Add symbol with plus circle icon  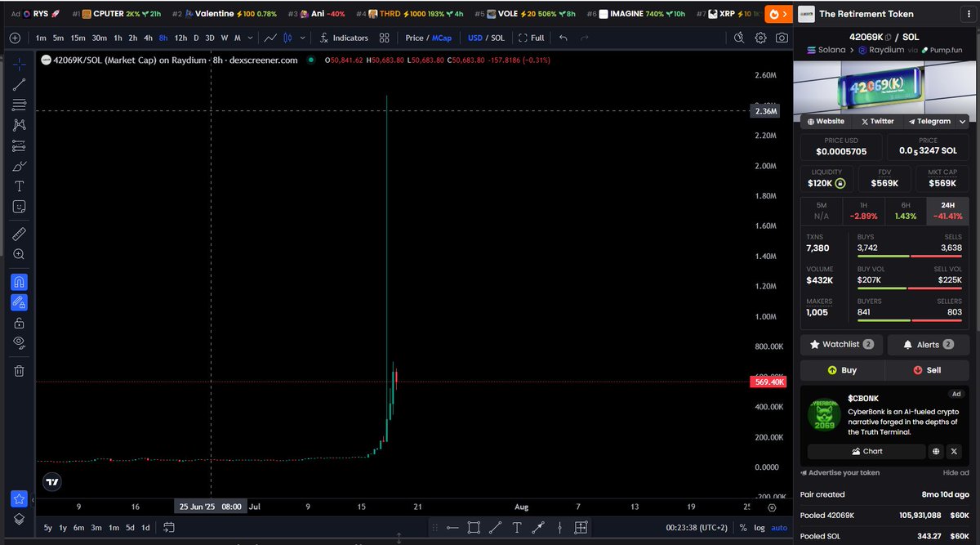pos(16,38)
